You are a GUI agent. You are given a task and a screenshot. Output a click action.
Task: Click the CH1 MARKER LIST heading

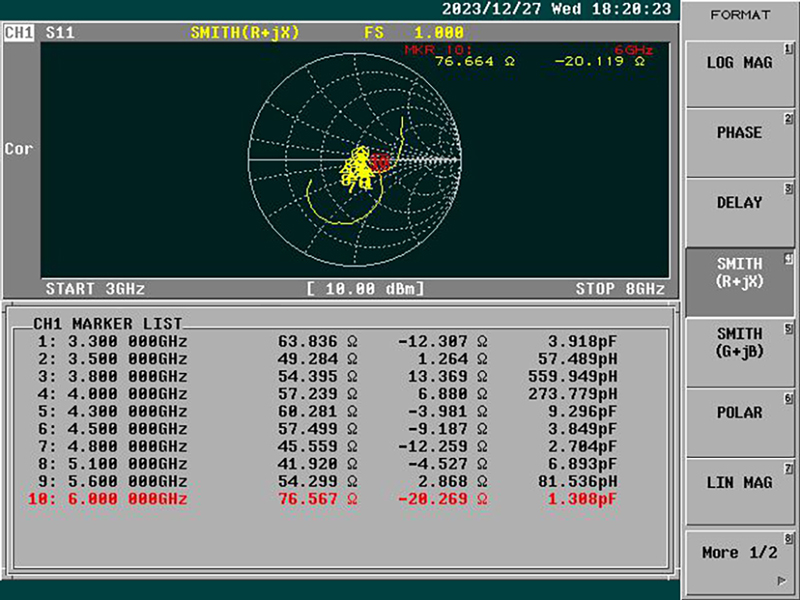pos(108,324)
